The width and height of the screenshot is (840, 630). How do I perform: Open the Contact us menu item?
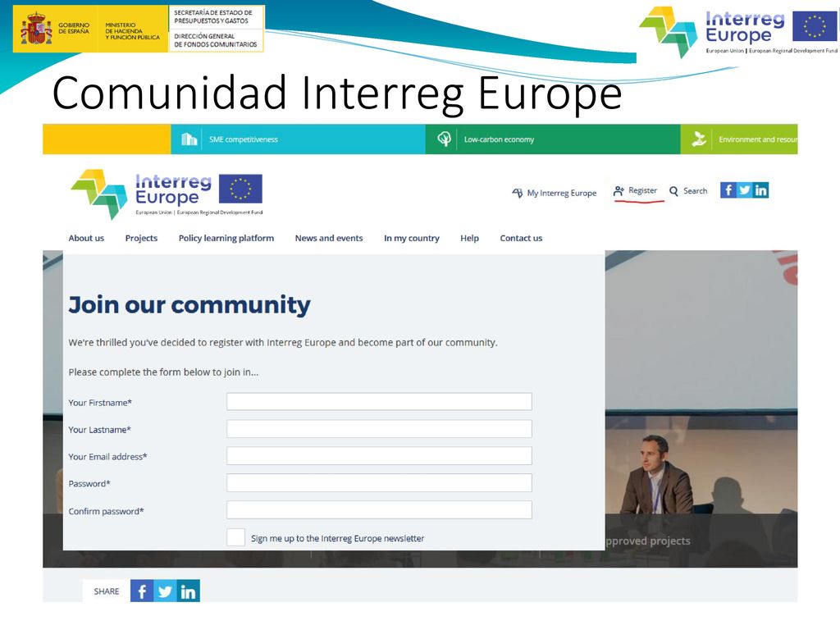(x=521, y=238)
